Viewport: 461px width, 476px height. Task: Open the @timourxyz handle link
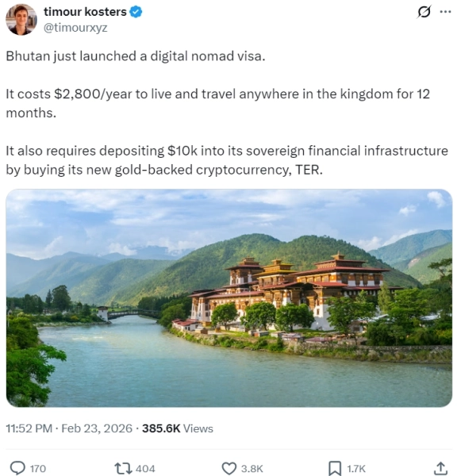(x=75, y=28)
